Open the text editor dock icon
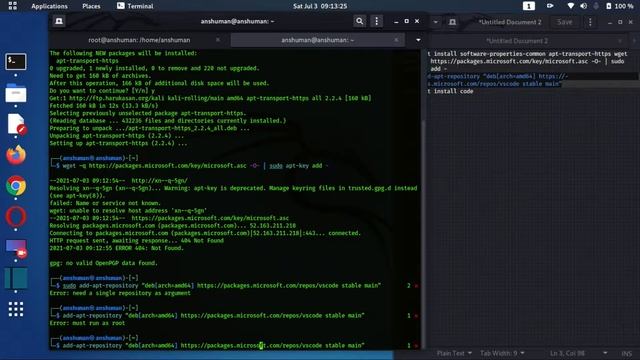The image size is (640, 360). (x=16, y=124)
